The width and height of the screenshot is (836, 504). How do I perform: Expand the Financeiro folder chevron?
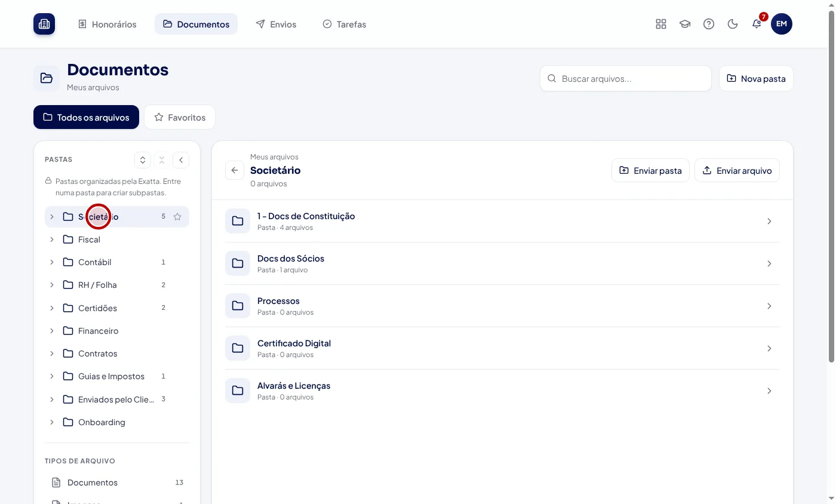click(52, 331)
